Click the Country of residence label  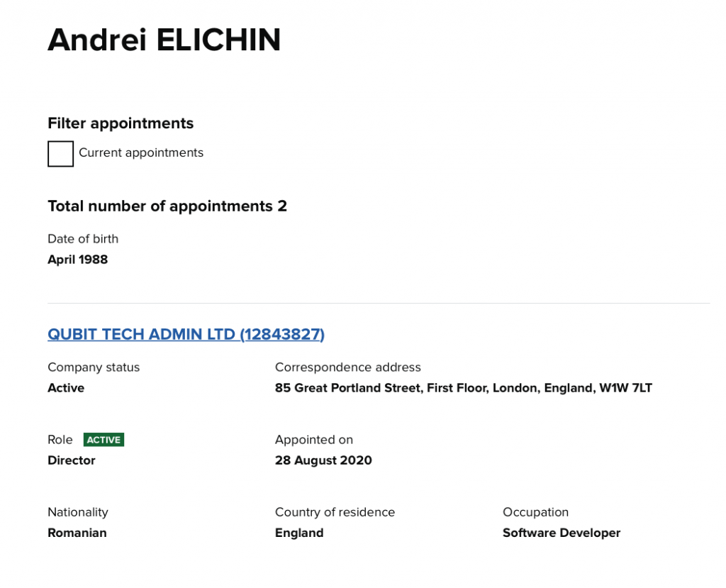click(x=335, y=512)
